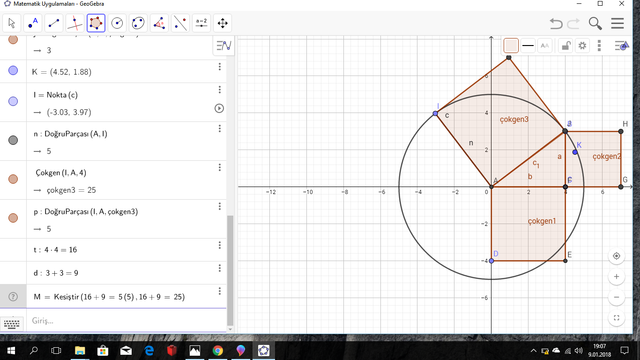Open Windows taskbar search
This screenshot has height=360, width=640.
tap(34, 351)
